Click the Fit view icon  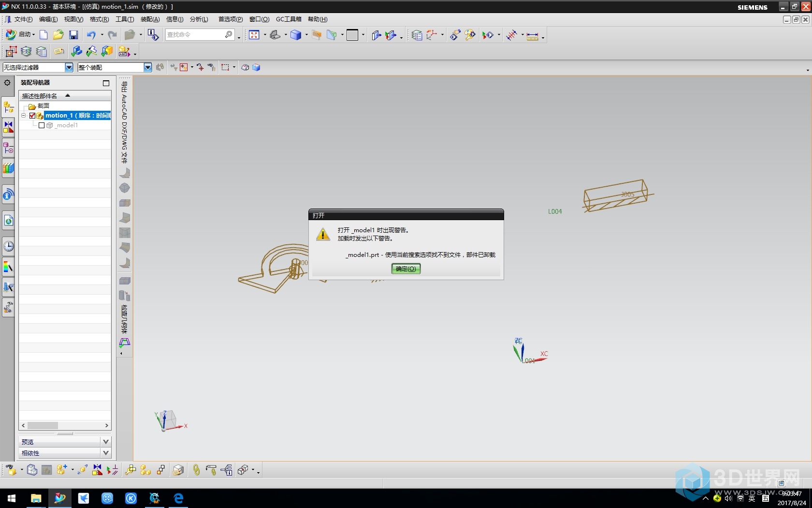(254, 35)
